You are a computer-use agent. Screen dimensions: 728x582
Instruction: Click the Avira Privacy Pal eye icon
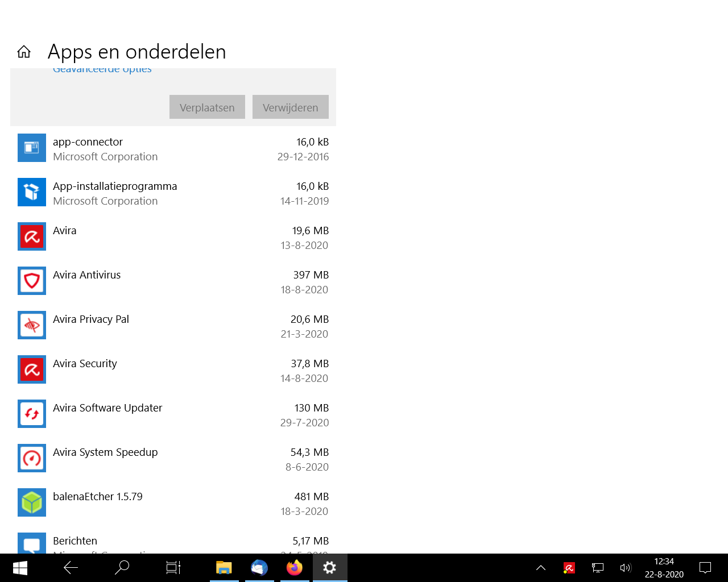pos(32,325)
